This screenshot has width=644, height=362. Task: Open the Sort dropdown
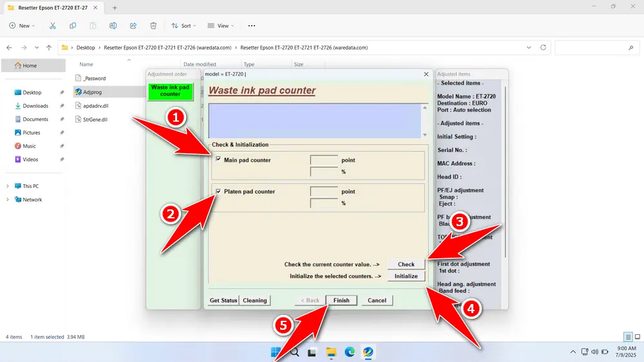184,26
